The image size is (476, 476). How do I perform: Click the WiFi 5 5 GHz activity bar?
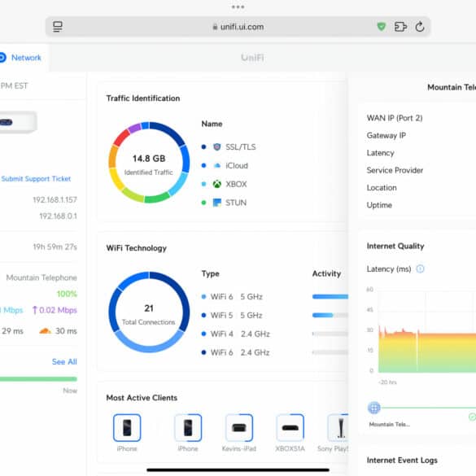coord(330,315)
